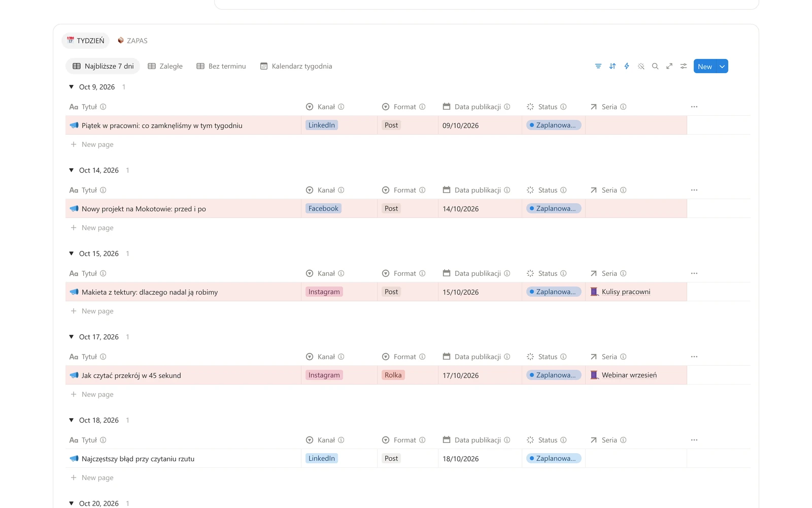
Task: Collapse the Oct 9, 2026 group
Action: (x=72, y=87)
